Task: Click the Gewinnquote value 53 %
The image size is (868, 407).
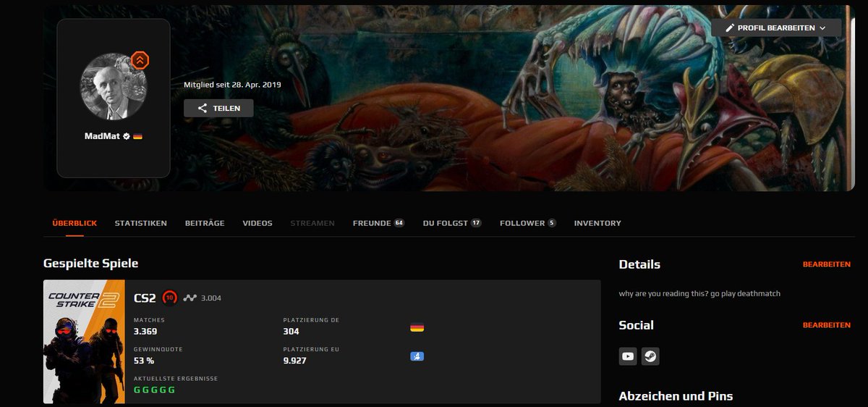Action: click(x=144, y=361)
